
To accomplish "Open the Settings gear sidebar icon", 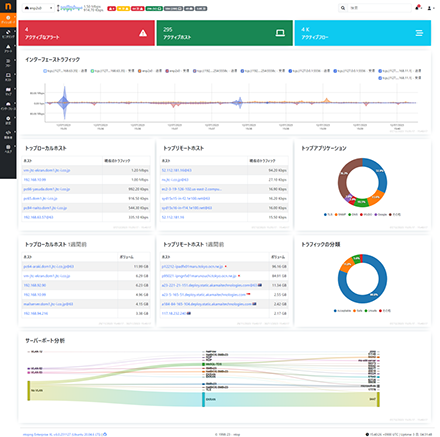I will click(x=8, y=120).
